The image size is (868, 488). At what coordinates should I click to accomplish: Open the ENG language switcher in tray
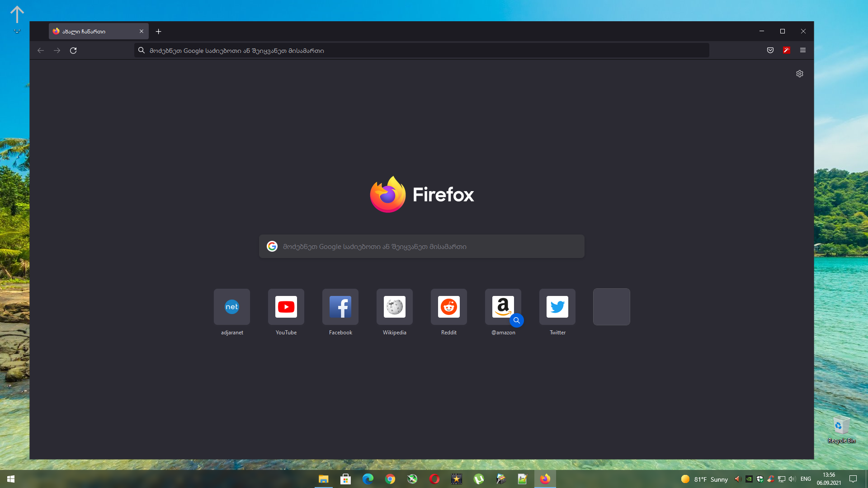pyautogui.click(x=806, y=479)
